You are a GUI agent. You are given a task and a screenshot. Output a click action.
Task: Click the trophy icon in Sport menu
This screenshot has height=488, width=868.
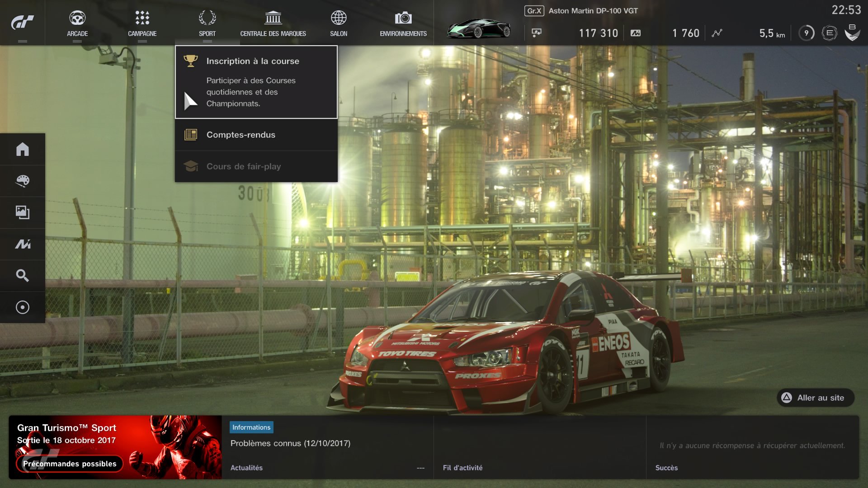191,61
